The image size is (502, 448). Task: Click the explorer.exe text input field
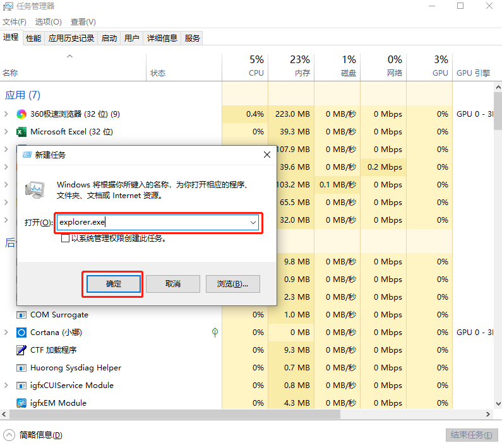pos(152,223)
